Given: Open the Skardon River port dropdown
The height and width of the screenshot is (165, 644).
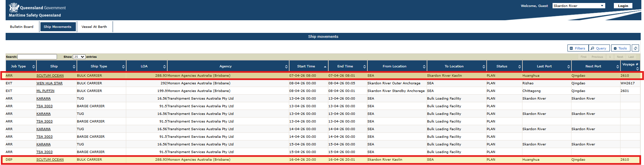Looking at the screenshot, I should coord(578,6).
